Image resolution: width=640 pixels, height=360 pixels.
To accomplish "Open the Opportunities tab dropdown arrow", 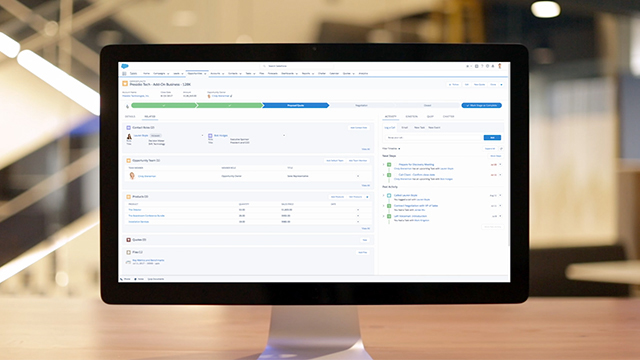I will click(x=205, y=74).
